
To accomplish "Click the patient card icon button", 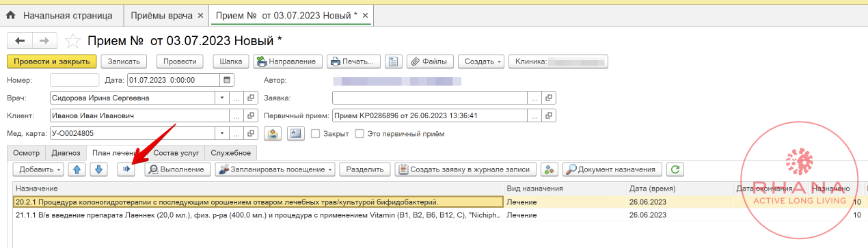I will pyautogui.click(x=273, y=133).
